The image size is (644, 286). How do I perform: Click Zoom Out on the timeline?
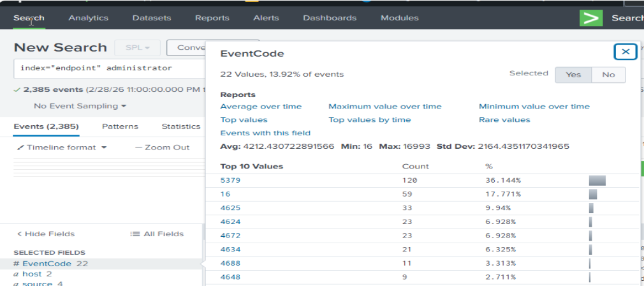pyautogui.click(x=163, y=147)
